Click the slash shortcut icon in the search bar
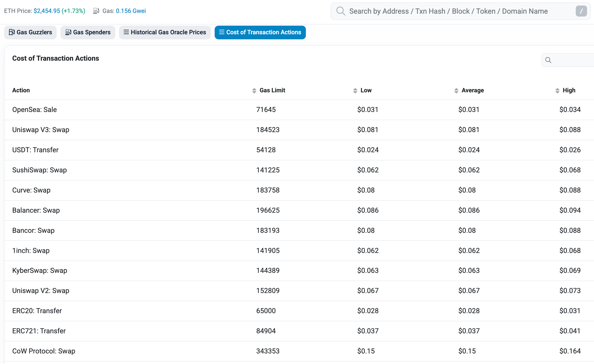The height and width of the screenshot is (364, 594). [x=581, y=11]
